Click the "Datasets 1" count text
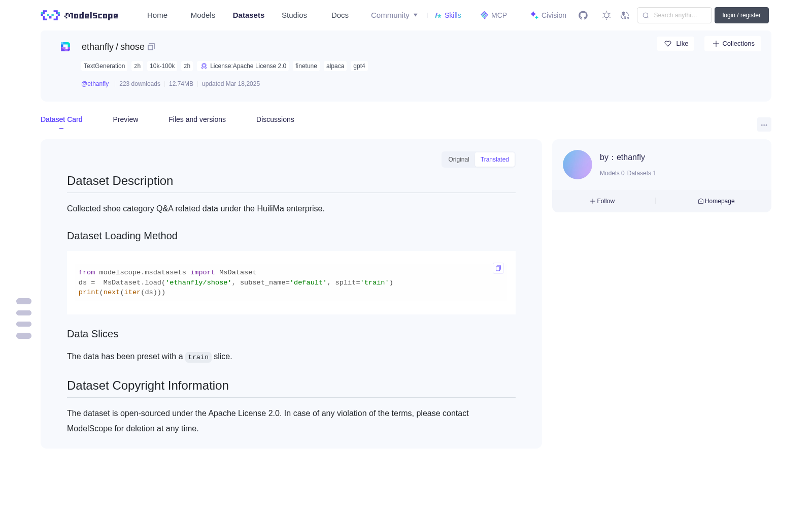The width and height of the screenshot is (812, 508). pos(641,173)
